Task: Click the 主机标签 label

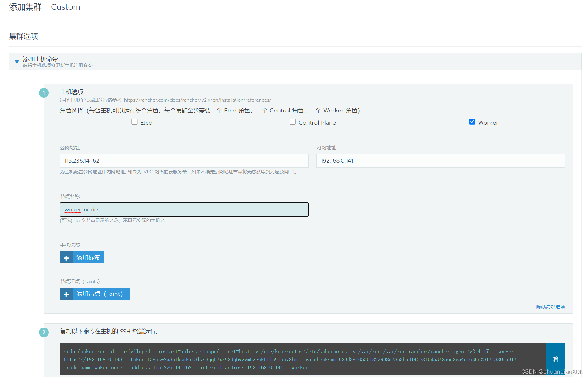Action: [x=70, y=245]
